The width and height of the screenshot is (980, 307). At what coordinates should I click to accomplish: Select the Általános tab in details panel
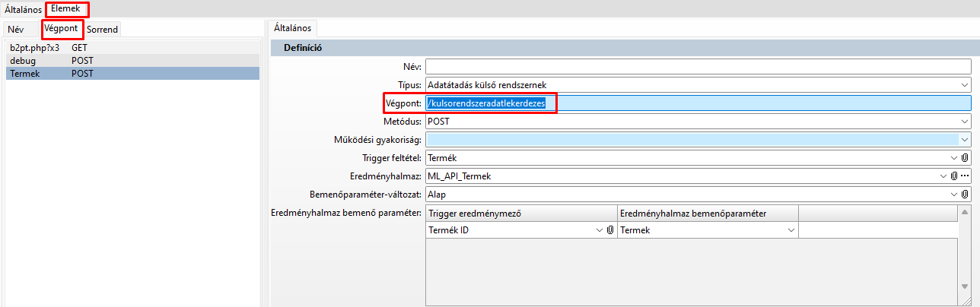point(295,27)
